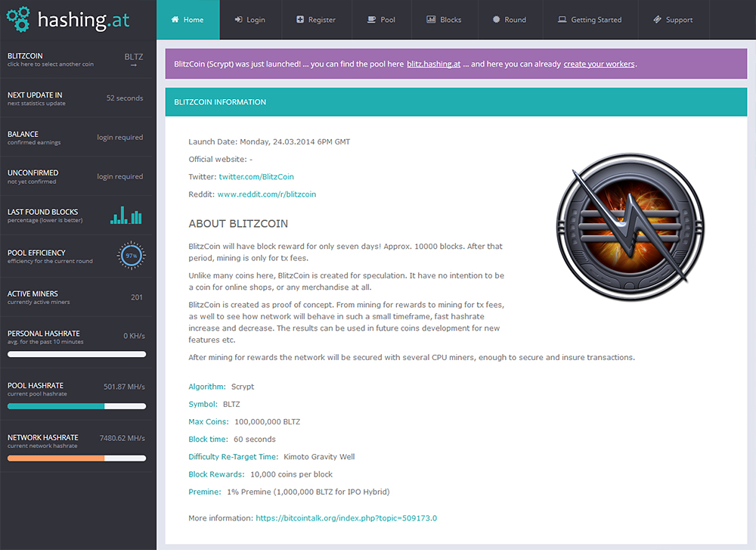This screenshot has width=756, height=550.
Task: Open the Blocks tab
Action: tap(445, 20)
